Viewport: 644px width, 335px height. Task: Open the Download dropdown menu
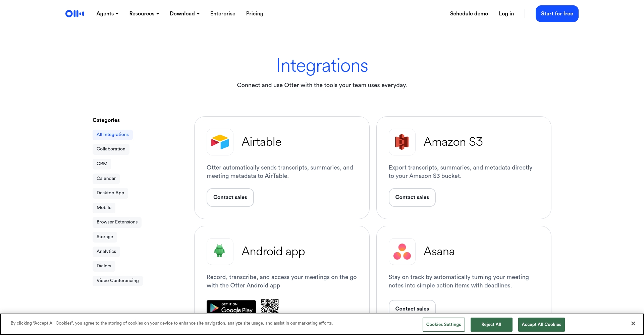184,14
